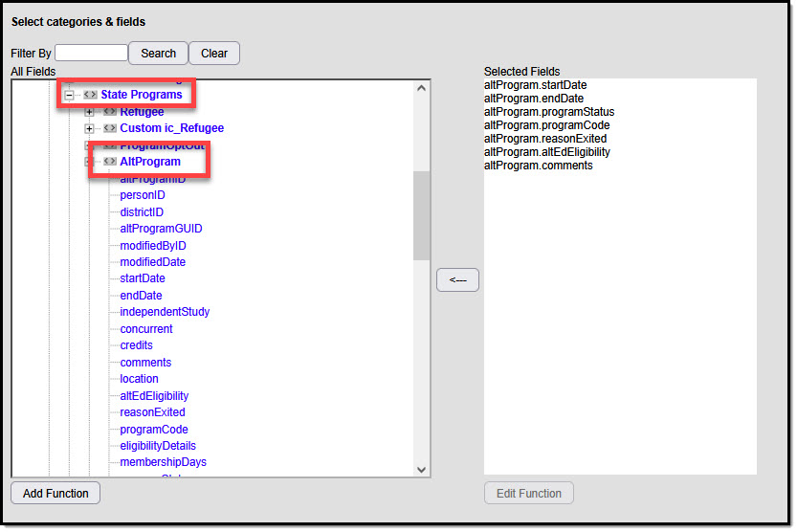Select the State Programs category label
797x532 pixels.
[x=142, y=95]
